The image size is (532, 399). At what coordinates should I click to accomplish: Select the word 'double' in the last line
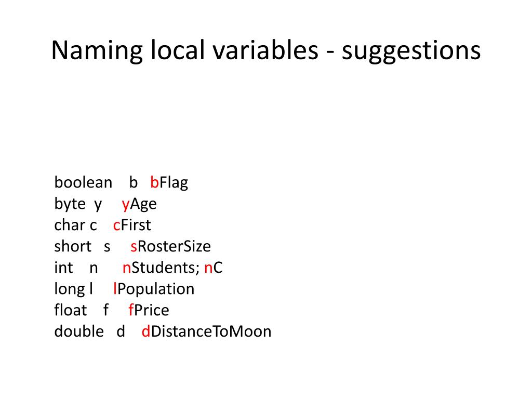(79, 332)
